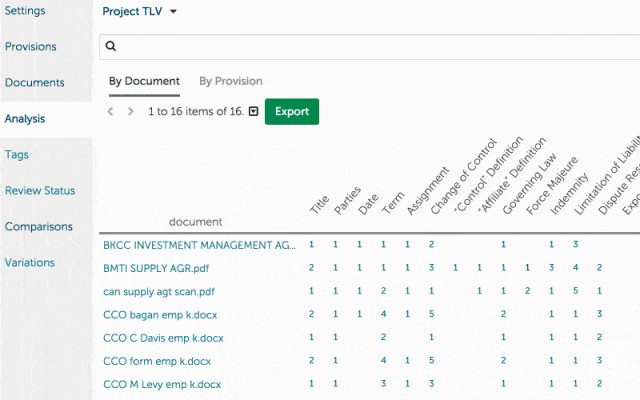The width and height of the screenshot is (640, 400).
Task: Sort by the document column header
Action: (195, 221)
